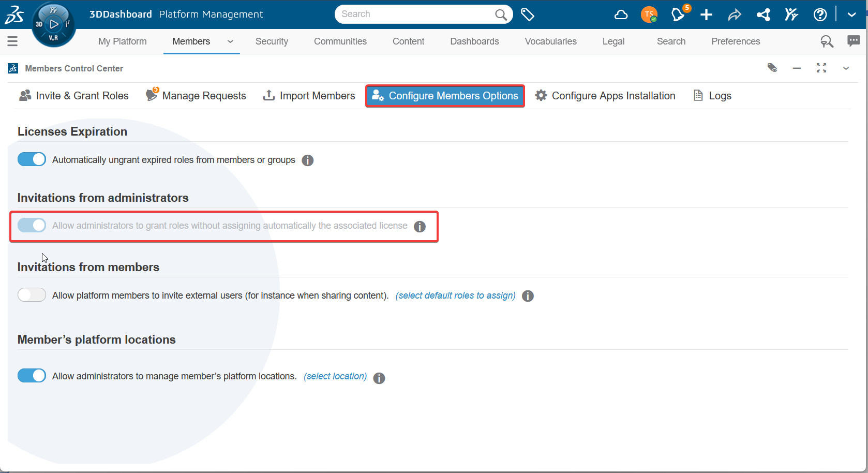The image size is (868, 473).
Task: Select the Vocabularies tab
Action: click(x=551, y=41)
